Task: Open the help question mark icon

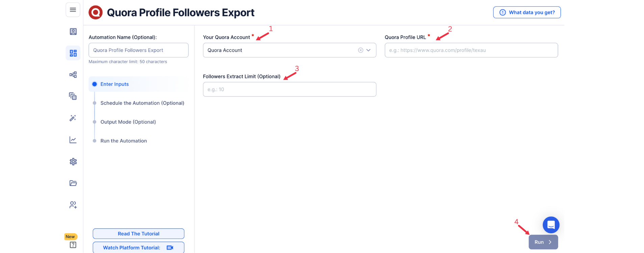Action: tap(73, 245)
